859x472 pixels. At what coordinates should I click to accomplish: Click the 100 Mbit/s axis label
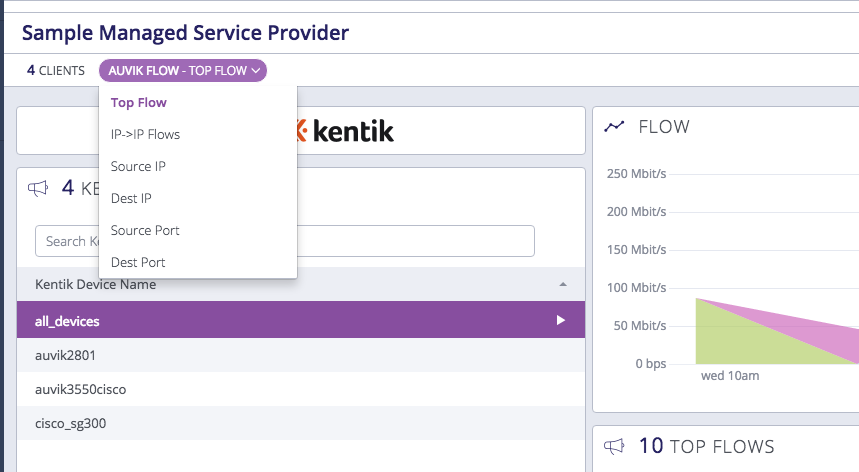637,287
